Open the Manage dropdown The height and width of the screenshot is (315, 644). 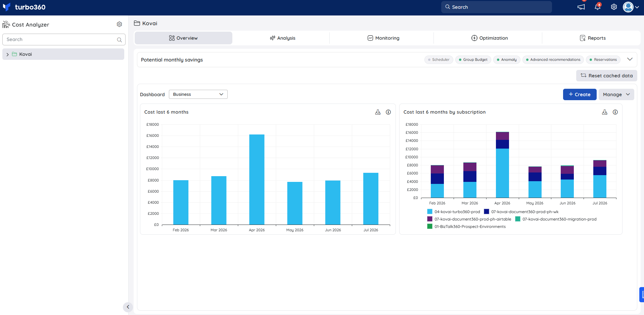[616, 94]
